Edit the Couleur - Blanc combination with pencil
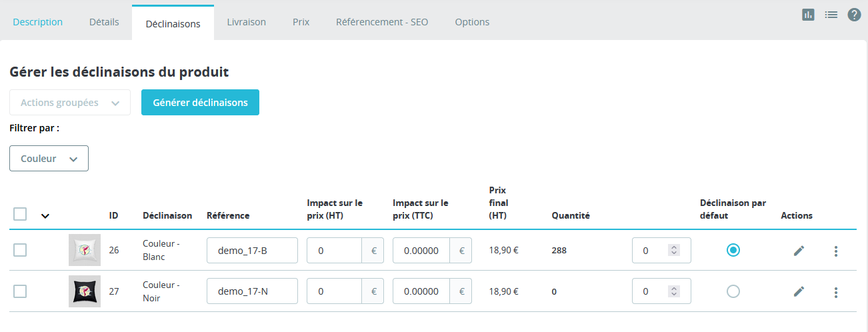 799,251
